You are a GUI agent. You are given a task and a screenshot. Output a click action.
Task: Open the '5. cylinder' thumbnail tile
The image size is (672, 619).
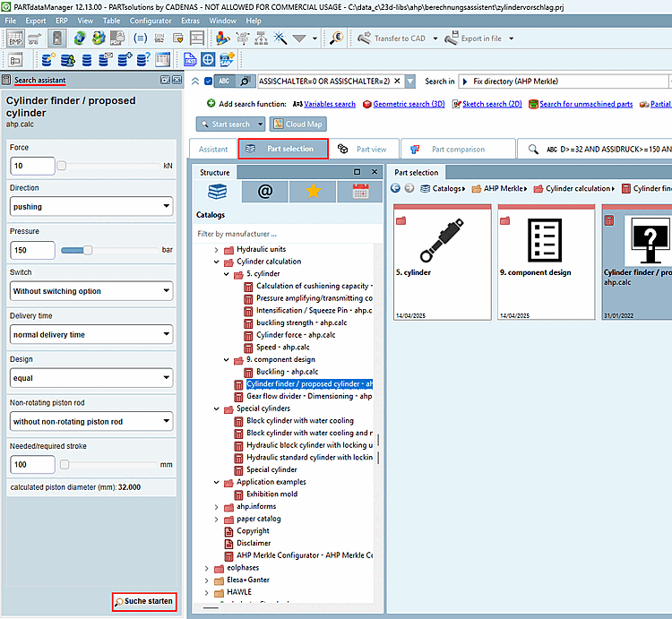click(443, 262)
